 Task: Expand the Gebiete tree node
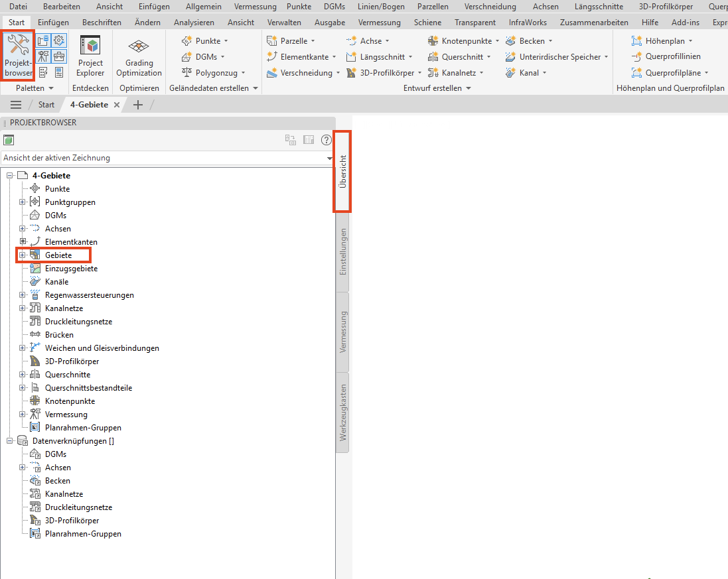click(22, 255)
